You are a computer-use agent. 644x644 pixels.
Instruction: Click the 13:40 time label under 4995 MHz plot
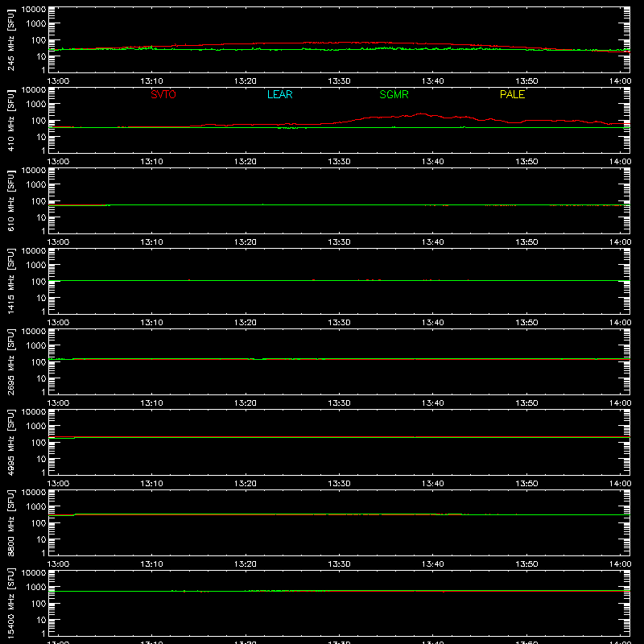pos(433,484)
